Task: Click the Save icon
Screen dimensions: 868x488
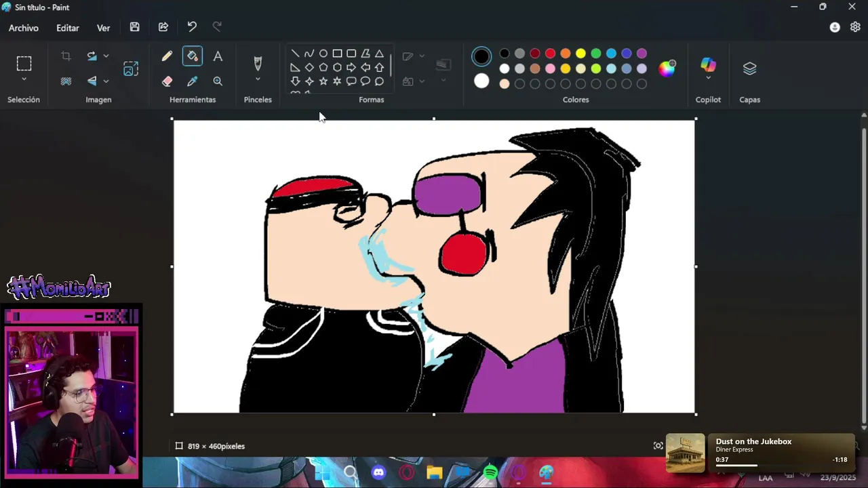Action: click(135, 27)
